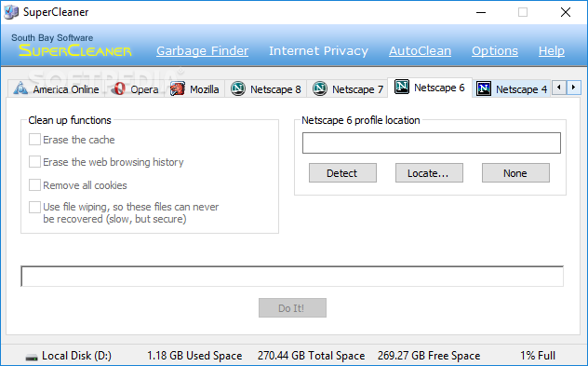Click the Detect button
This screenshot has height=366, width=588.
click(342, 173)
